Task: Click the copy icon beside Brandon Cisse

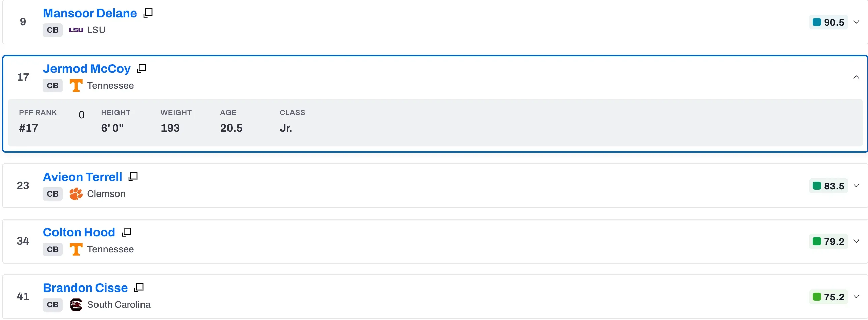Action: click(x=139, y=288)
